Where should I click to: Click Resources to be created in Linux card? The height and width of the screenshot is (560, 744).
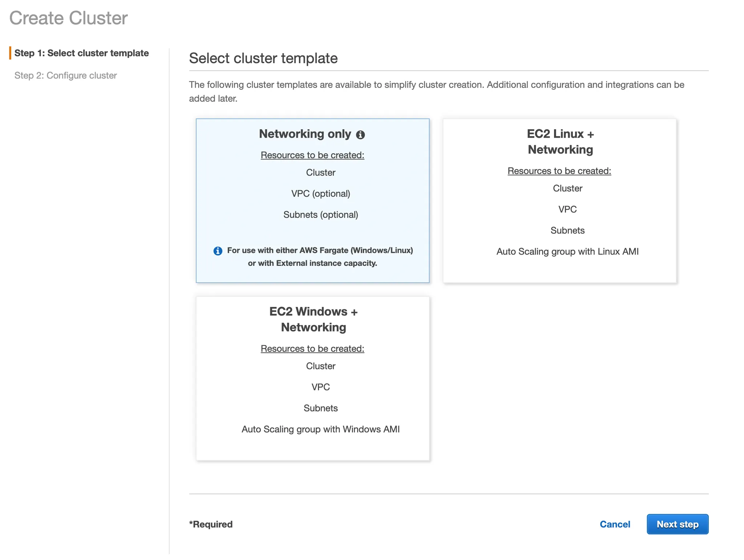point(559,171)
